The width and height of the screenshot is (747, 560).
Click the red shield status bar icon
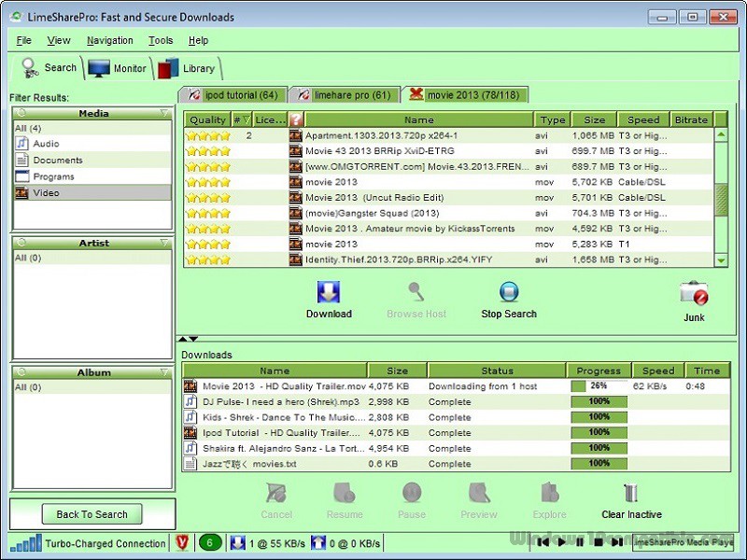[182, 543]
